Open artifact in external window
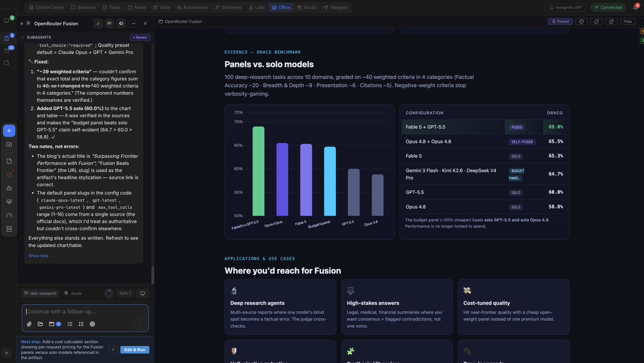 (611, 21)
